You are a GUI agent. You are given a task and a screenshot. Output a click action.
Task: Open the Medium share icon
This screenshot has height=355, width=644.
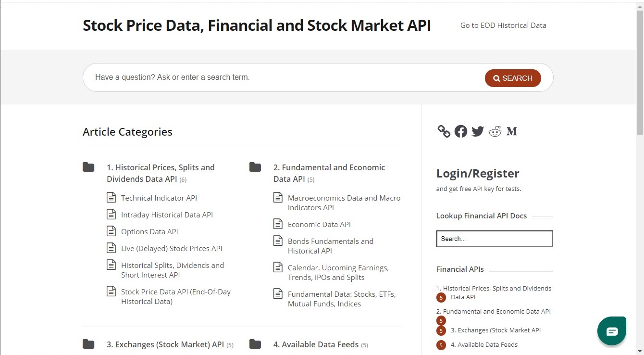pyautogui.click(x=511, y=131)
